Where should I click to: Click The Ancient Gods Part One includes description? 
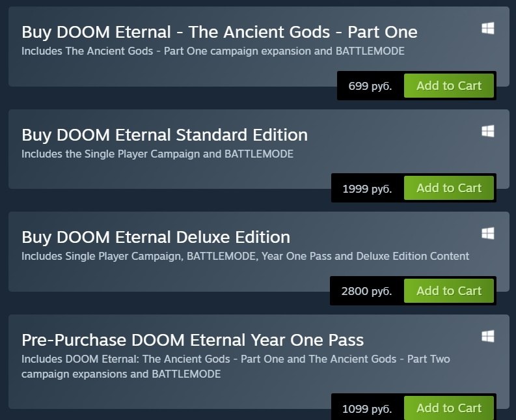[213, 51]
